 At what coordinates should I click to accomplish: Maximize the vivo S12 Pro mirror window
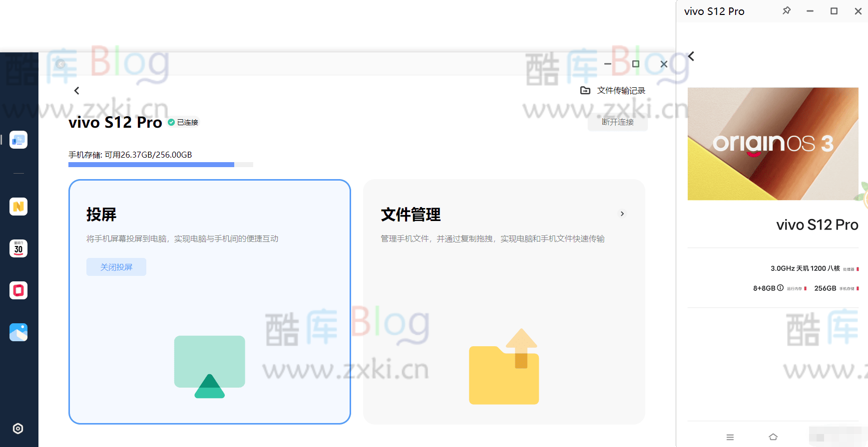[x=834, y=11]
